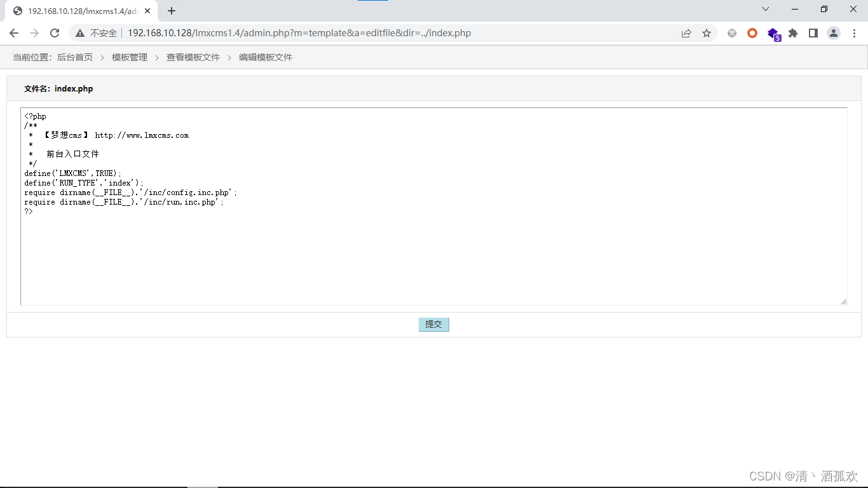The width and height of the screenshot is (868, 488).
Task: Close the 192.168.10.128 tab
Action: point(147,11)
